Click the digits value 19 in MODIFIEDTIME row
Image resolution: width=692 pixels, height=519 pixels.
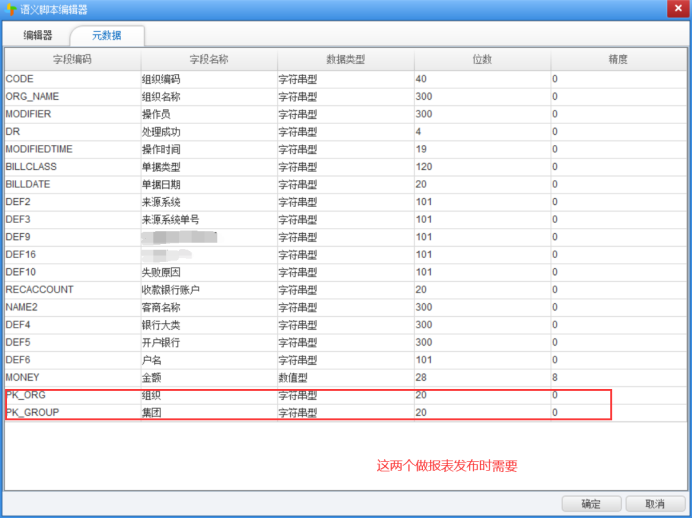click(x=421, y=149)
